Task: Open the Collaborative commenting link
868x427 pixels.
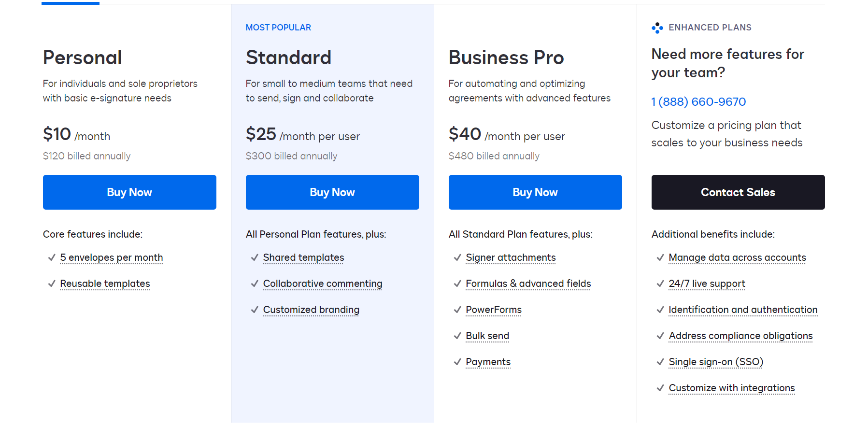Action: coord(322,284)
